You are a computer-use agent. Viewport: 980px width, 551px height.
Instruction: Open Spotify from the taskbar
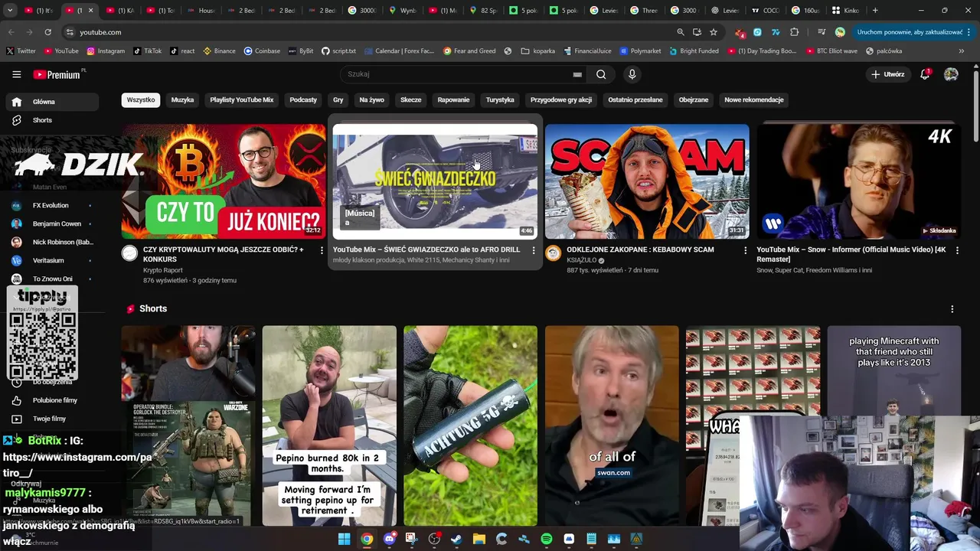pyautogui.click(x=546, y=539)
